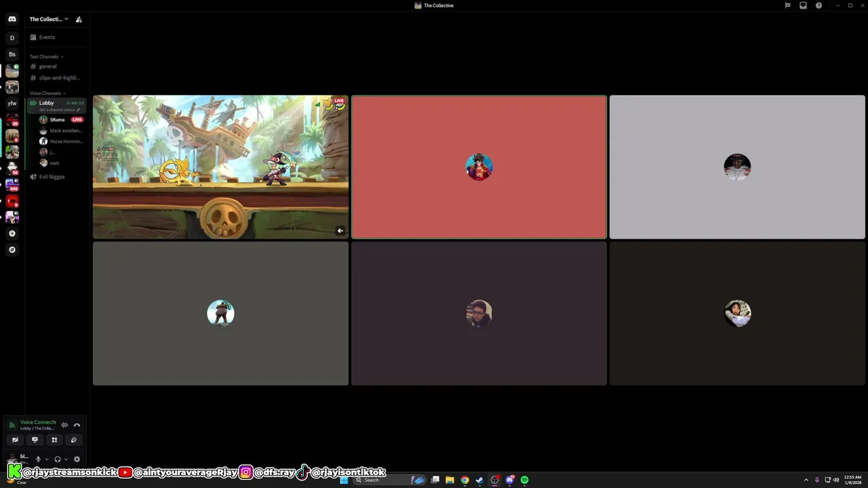Select user nani in Lobby

61,163
